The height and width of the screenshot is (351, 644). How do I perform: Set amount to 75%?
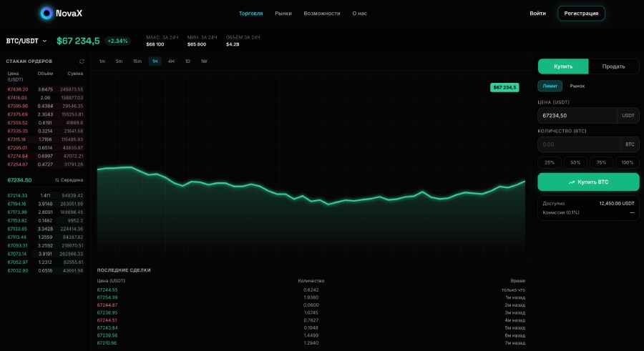click(x=601, y=162)
